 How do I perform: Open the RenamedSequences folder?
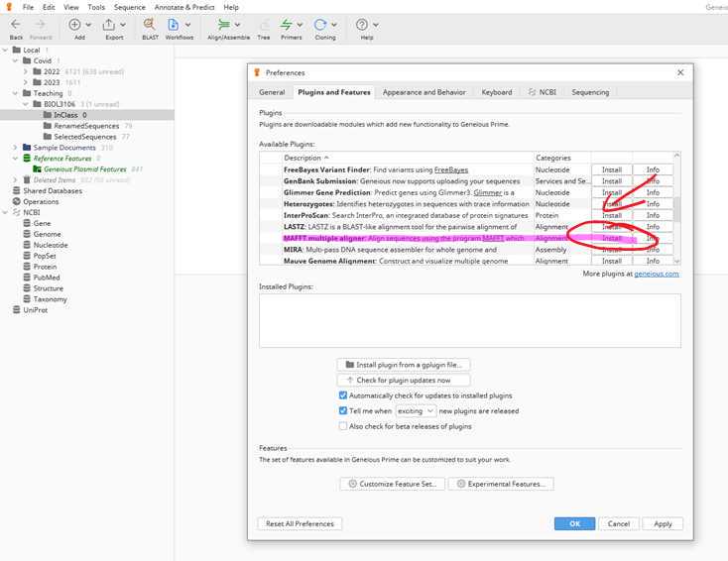tap(86, 126)
